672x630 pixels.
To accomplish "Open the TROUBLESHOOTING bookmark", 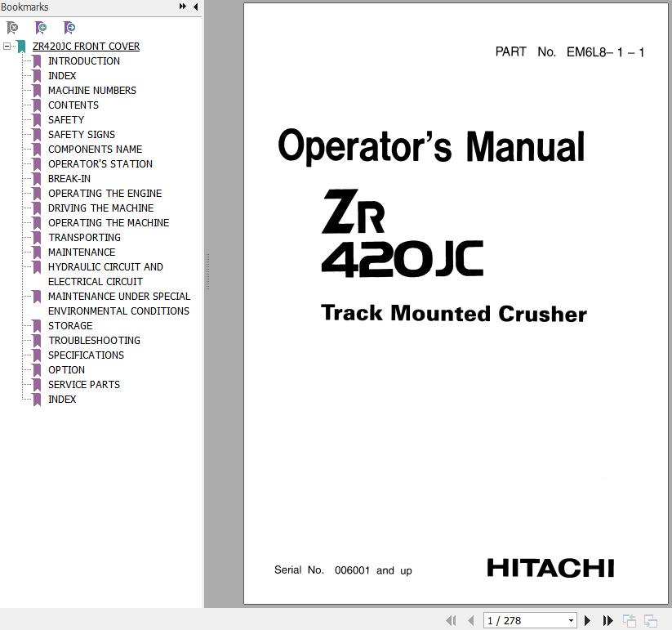I will point(94,341).
